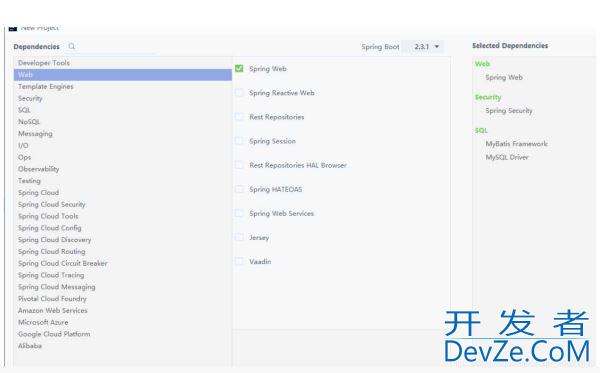600x373 pixels.
Task: Select the Spring Cloud category
Action: pyautogui.click(x=122, y=192)
